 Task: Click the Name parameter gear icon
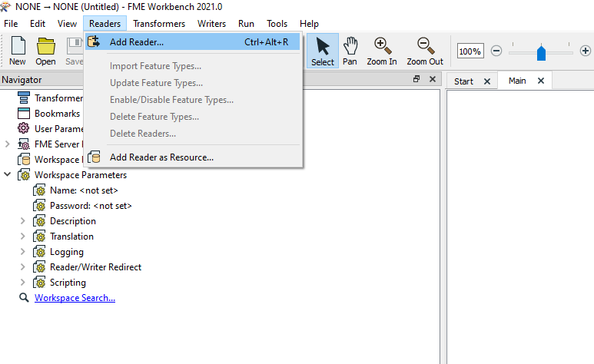coord(39,190)
